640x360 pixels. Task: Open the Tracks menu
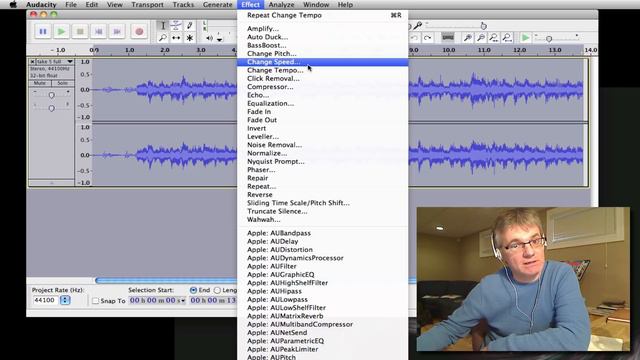tap(183, 4)
